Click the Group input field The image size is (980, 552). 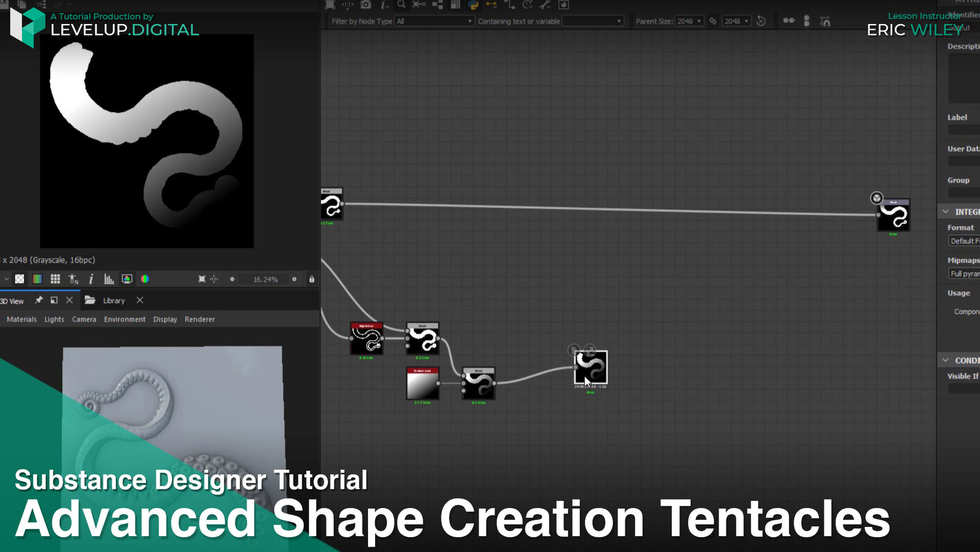point(964,193)
